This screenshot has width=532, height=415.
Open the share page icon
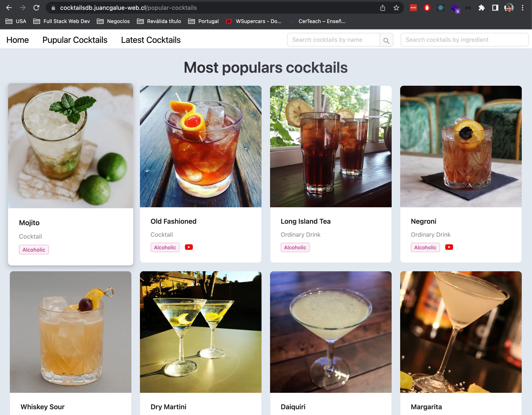(382, 8)
